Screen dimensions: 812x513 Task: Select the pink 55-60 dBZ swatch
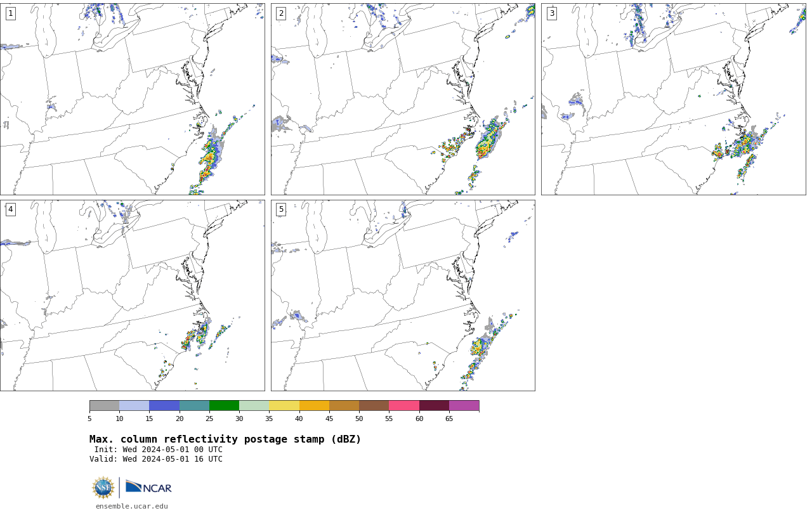pyautogui.click(x=404, y=406)
